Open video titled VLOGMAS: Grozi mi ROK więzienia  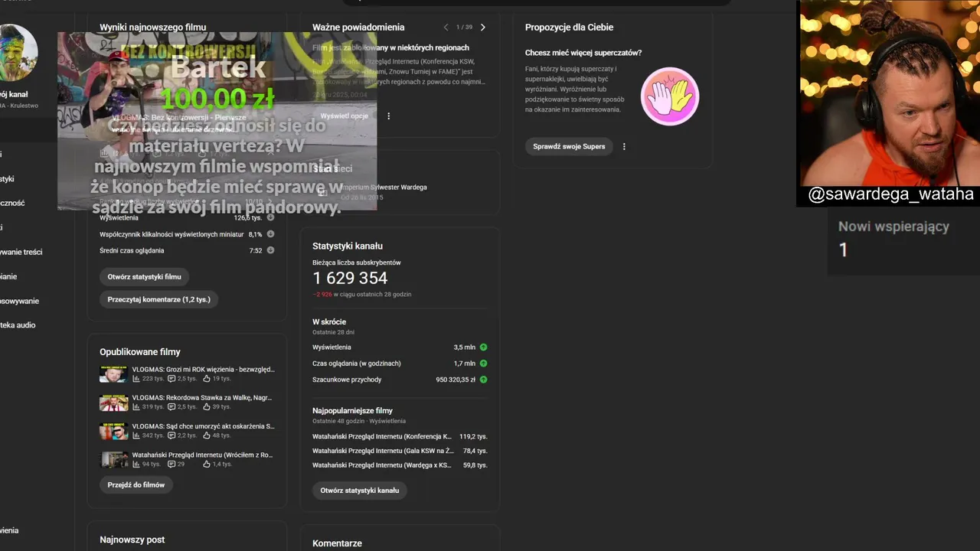pos(203,369)
